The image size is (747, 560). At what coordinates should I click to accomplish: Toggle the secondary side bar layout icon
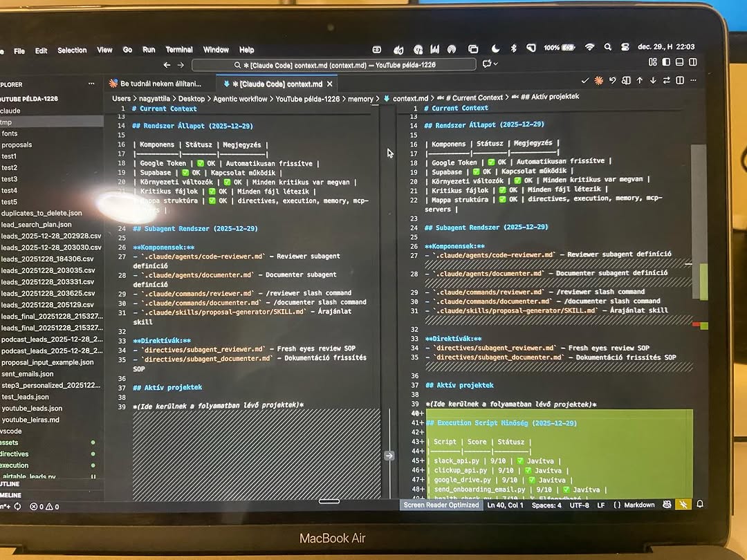pos(692,62)
